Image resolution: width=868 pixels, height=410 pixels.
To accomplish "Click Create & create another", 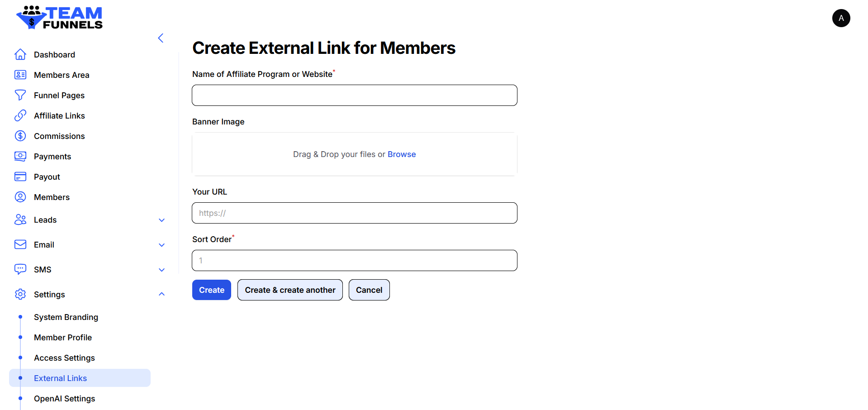I will coord(290,290).
